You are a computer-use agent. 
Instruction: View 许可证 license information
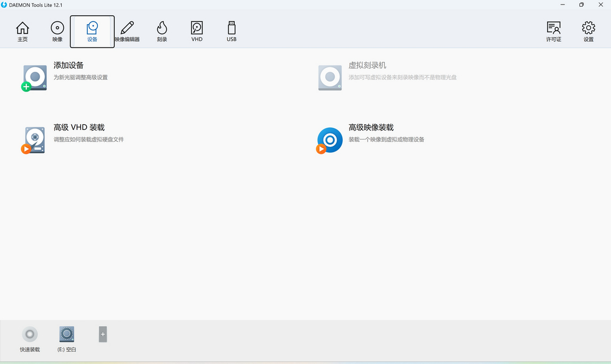(x=553, y=31)
